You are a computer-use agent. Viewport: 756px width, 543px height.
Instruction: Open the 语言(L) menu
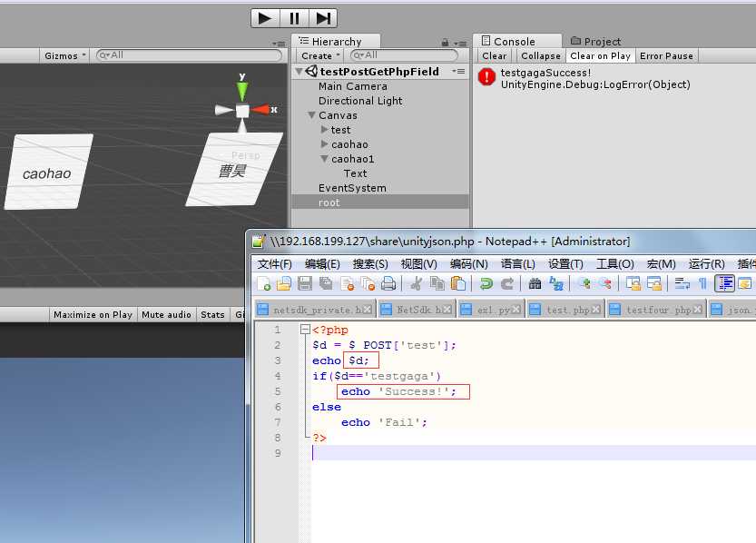point(518,264)
